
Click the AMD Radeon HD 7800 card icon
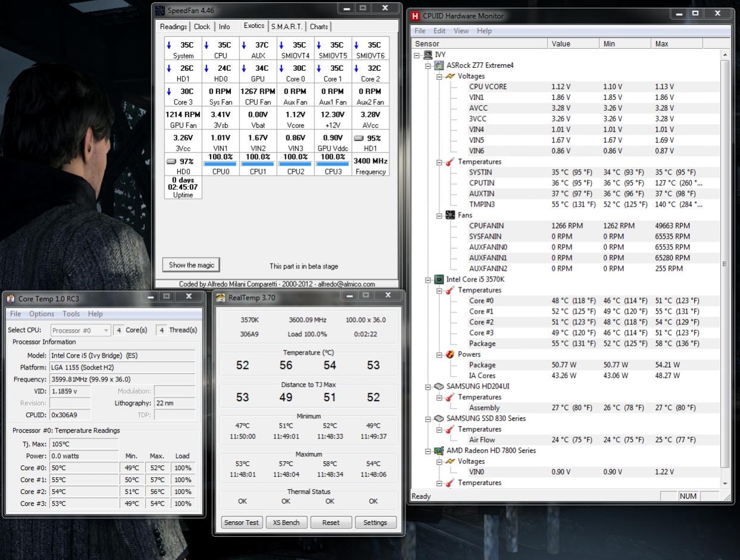pos(439,451)
